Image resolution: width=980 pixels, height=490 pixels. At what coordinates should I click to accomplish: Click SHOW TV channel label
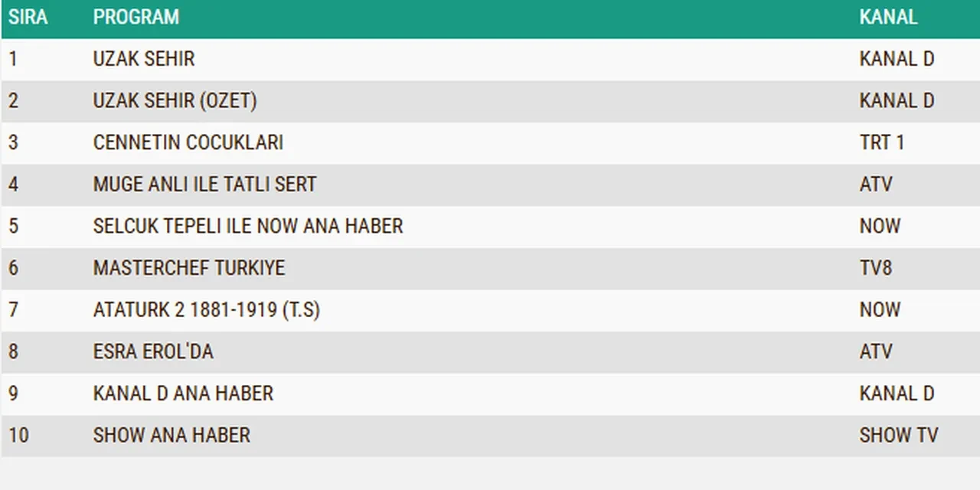pyautogui.click(x=898, y=436)
